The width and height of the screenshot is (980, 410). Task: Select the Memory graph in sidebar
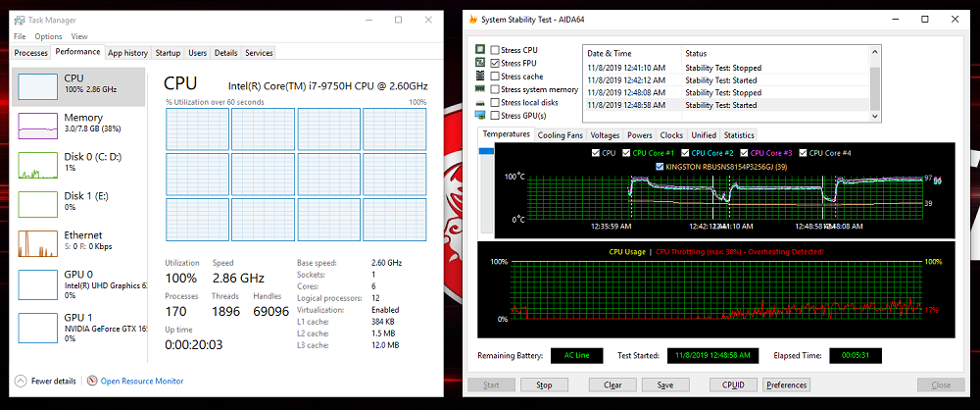37,126
